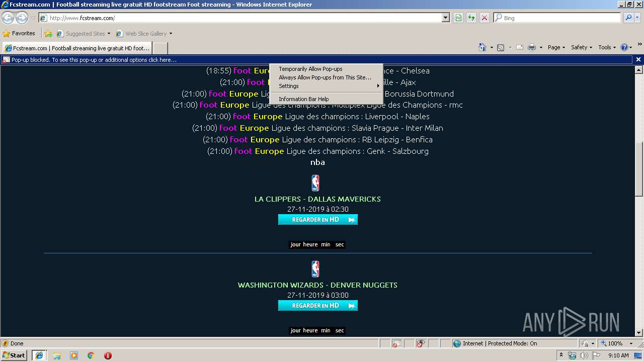This screenshot has width=644, height=362.
Task: Open the Tools menu dropdown
Action: (607, 47)
